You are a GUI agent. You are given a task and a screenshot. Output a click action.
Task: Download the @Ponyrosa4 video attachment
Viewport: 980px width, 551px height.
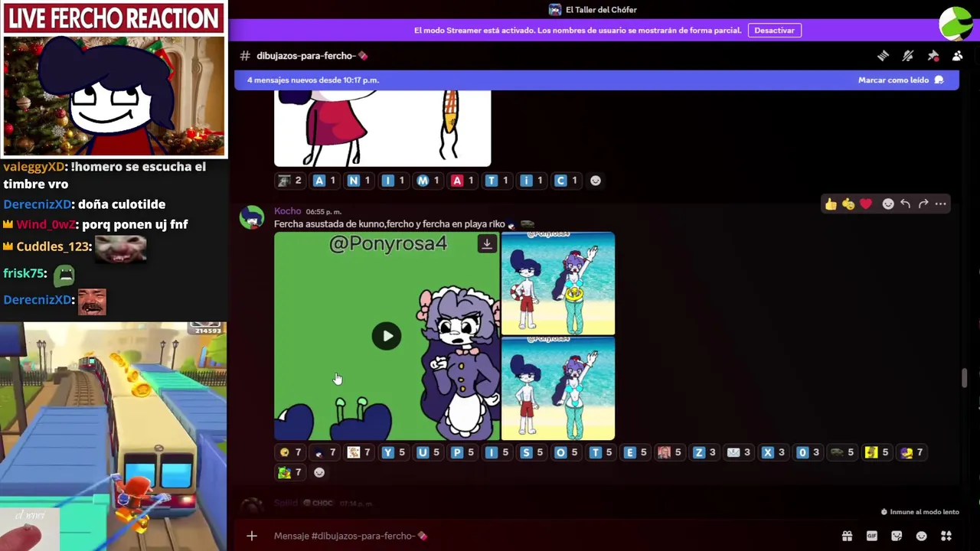click(x=486, y=244)
